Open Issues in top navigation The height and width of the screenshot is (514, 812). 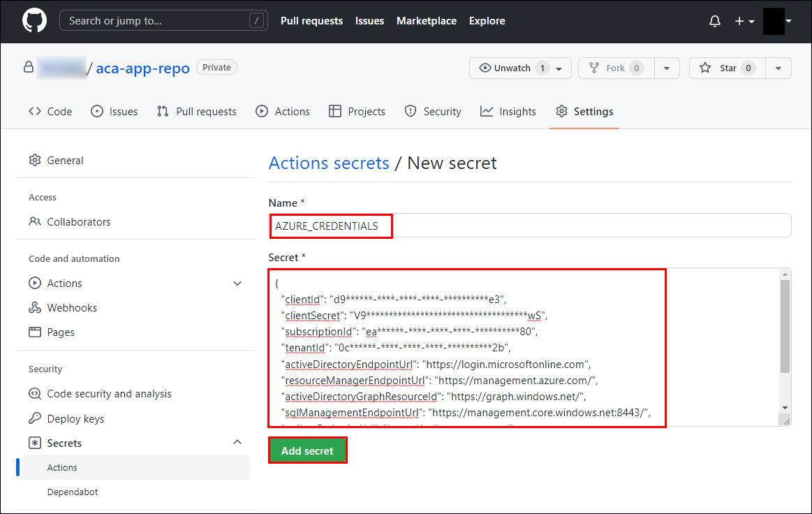pos(370,21)
